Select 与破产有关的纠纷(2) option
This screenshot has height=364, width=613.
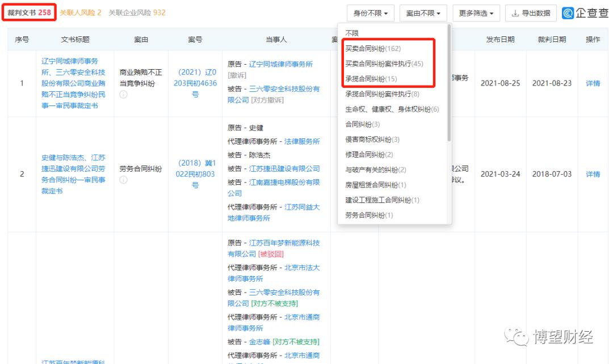point(376,170)
